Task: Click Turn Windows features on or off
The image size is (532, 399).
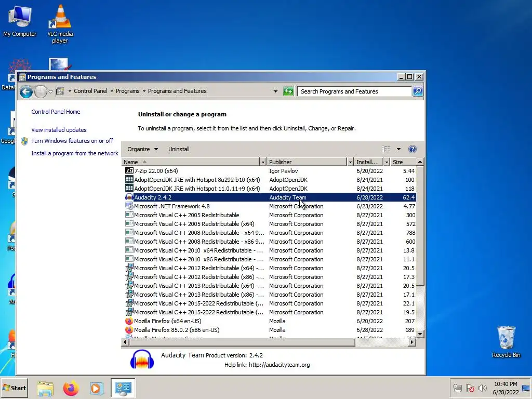Action: 72,141
